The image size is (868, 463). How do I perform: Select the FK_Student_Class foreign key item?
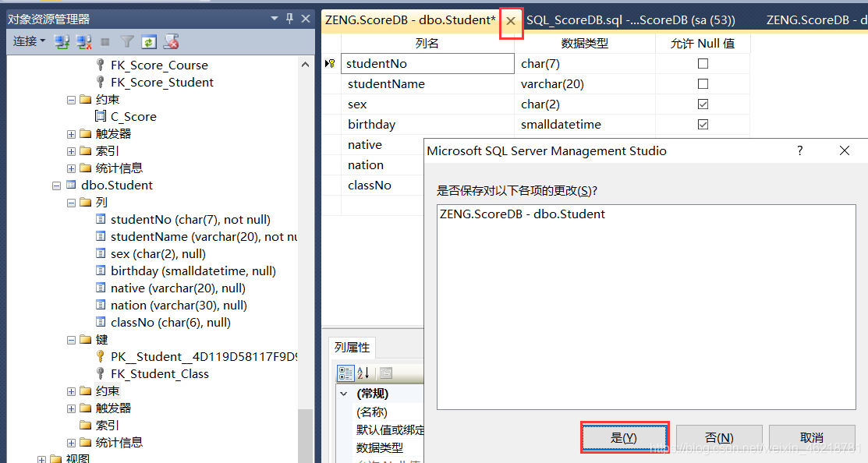[x=159, y=374]
